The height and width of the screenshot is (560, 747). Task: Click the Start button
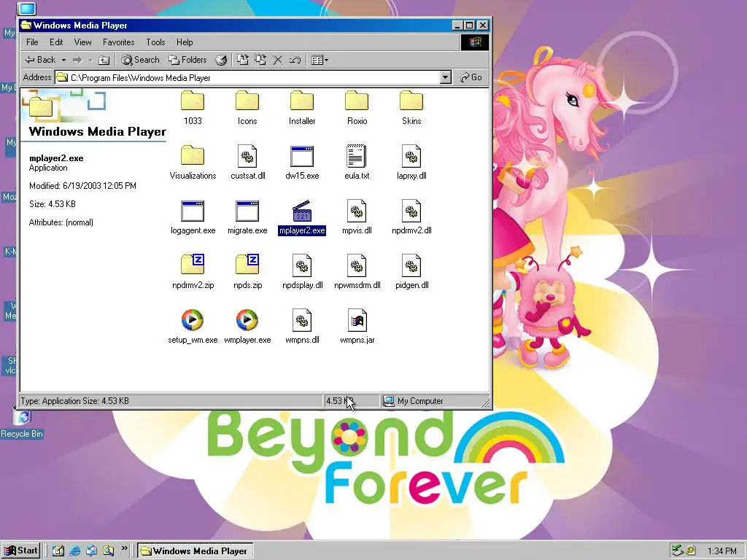click(x=20, y=551)
